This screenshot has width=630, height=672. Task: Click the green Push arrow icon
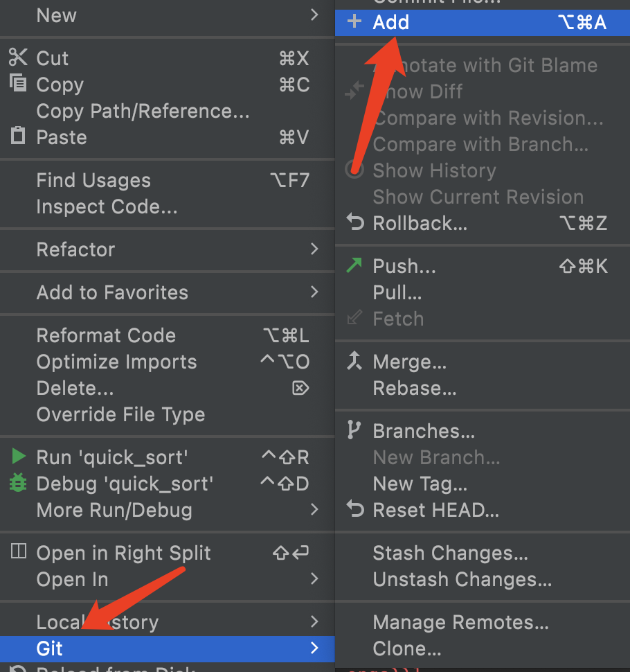click(354, 265)
